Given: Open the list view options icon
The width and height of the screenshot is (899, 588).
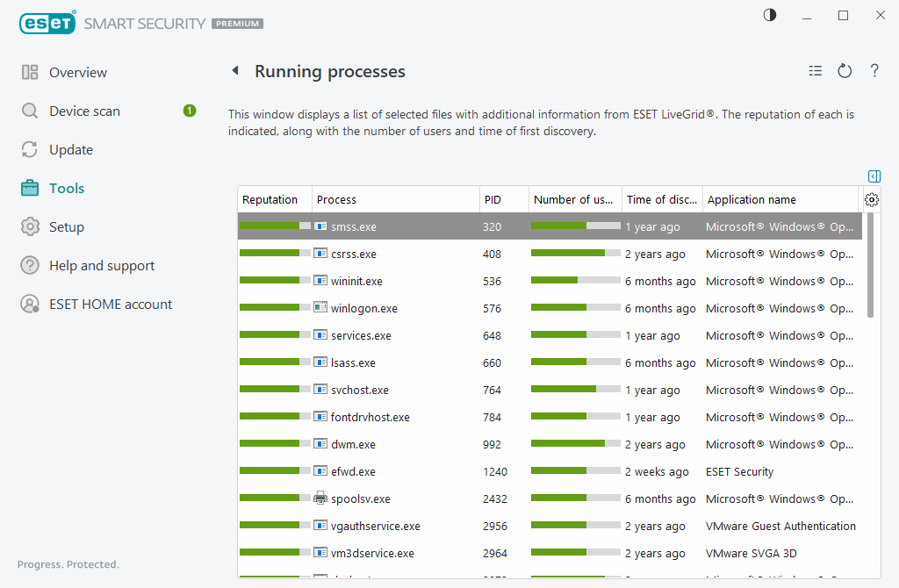Looking at the screenshot, I should [x=816, y=71].
